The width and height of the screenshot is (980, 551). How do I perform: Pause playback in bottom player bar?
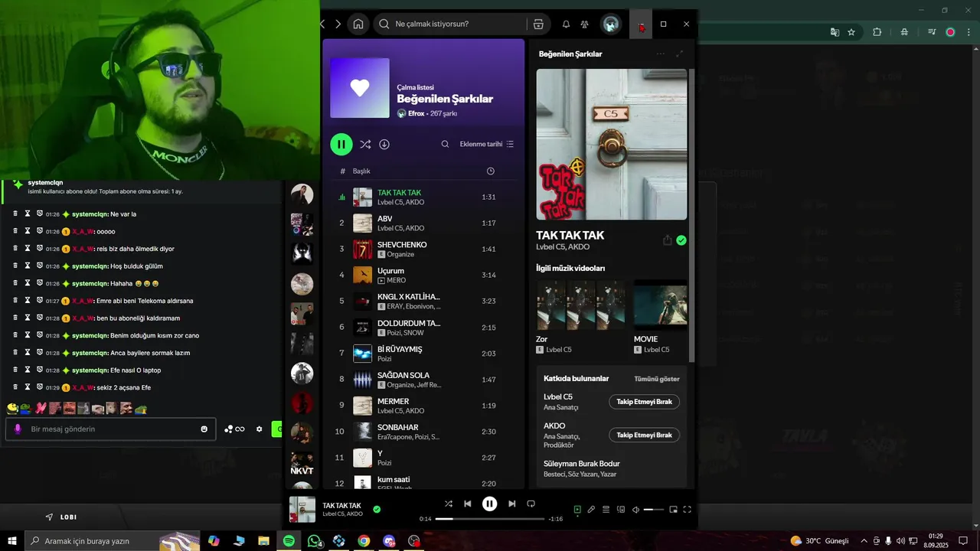point(489,504)
